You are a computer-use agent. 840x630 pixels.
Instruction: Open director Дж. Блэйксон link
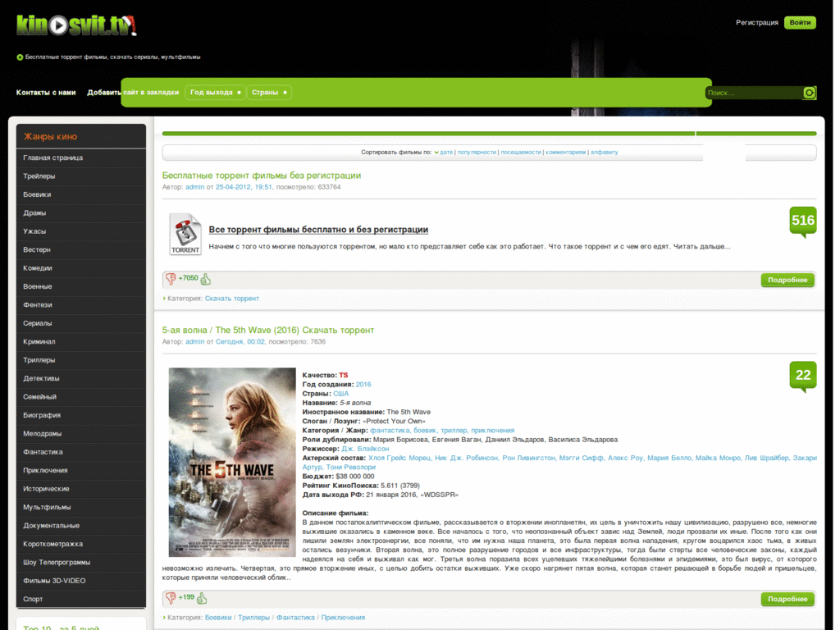[x=365, y=449]
